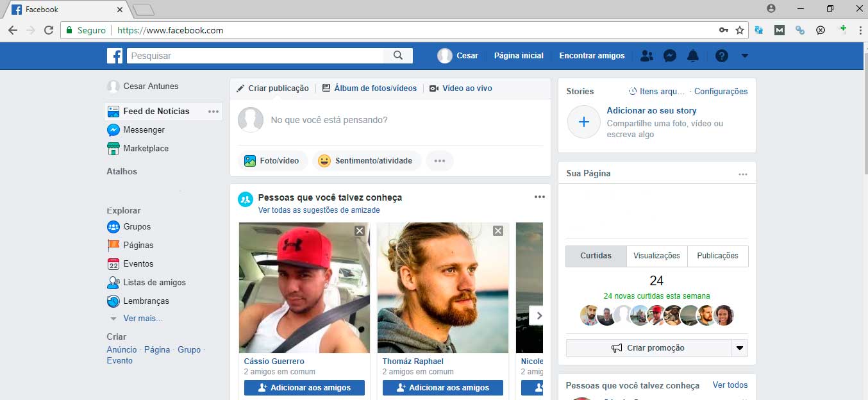Select Álbum de fotos/vídeos tab
The height and width of the screenshot is (400, 868).
pyautogui.click(x=369, y=88)
